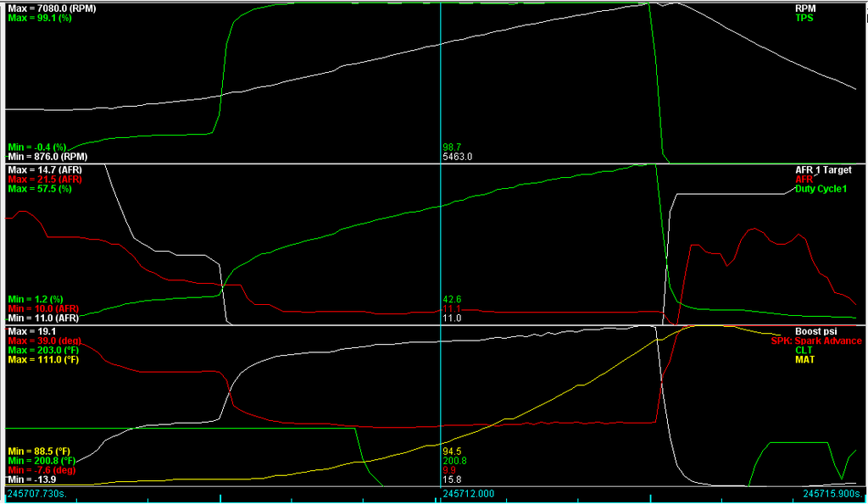This screenshot has height=504, width=868.
Task: Click the green CLT legend label
Action: [x=804, y=350]
